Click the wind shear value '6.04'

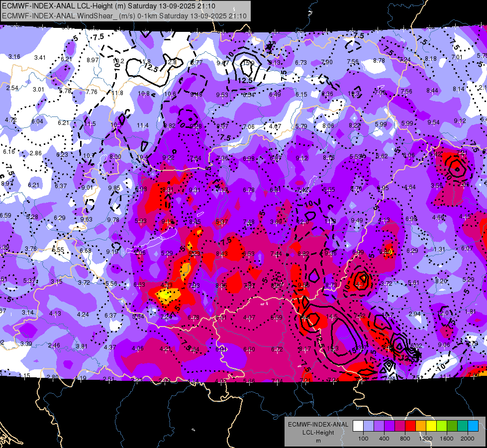point(37,121)
